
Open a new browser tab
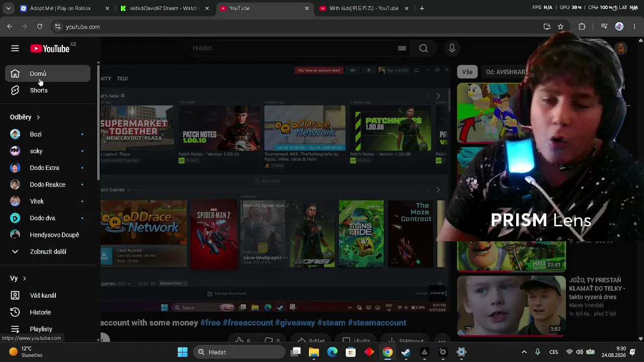(x=422, y=8)
